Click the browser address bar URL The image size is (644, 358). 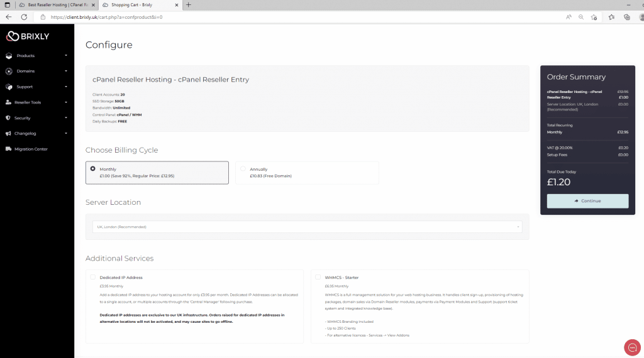pos(106,17)
